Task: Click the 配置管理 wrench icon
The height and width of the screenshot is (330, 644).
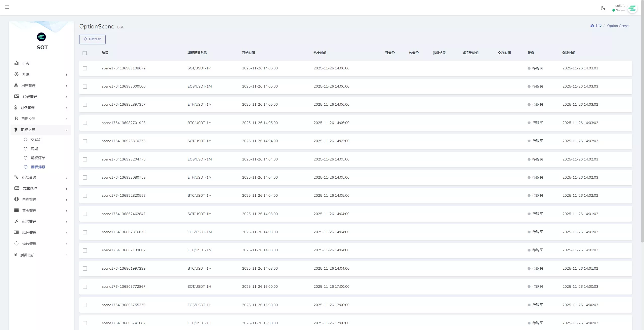Action: pos(17,221)
